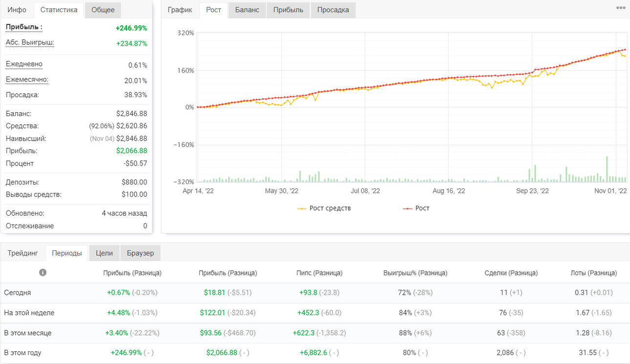Click the На этой неделе row label

click(29, 313)
